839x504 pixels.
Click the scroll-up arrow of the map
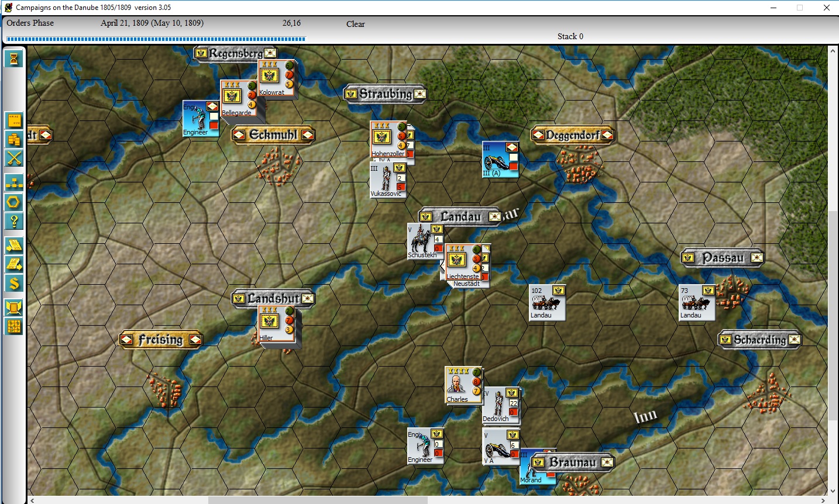(x=833, y=51)
